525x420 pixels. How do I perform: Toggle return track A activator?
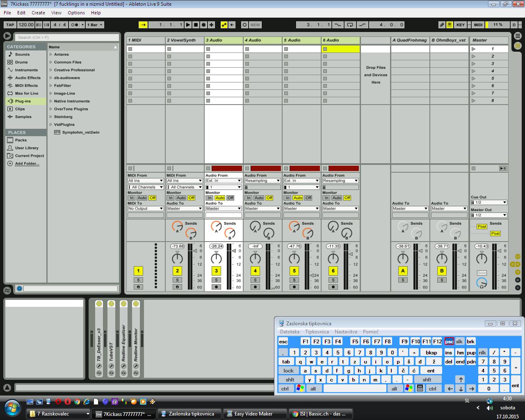[403, 271]
